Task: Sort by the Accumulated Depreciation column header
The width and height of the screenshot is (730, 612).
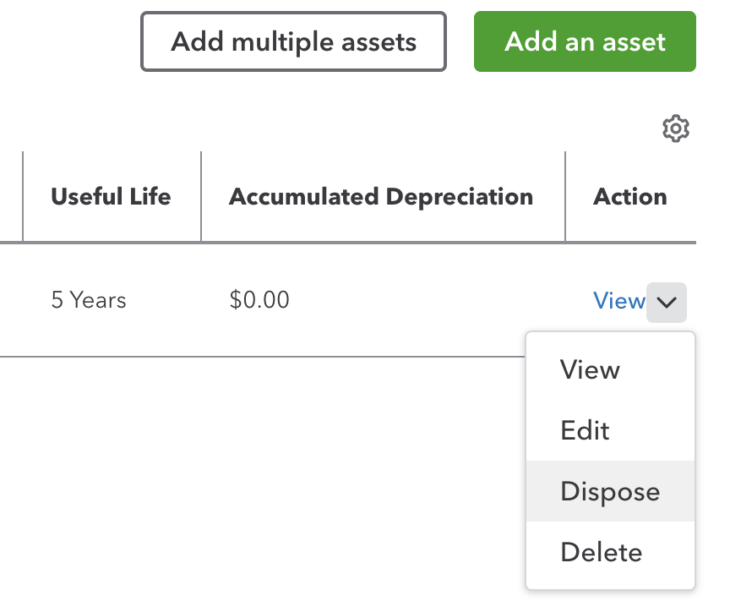Action: pos(381,196)
